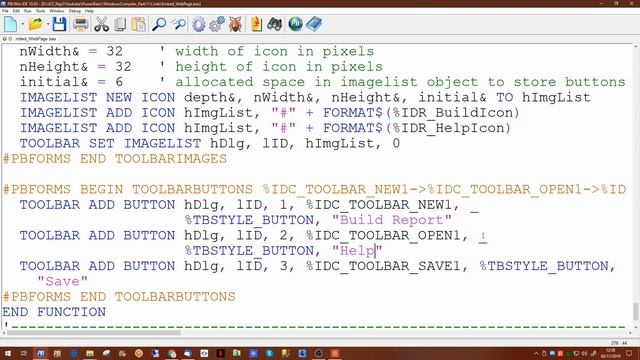This screenshot has width=640, height=360.
Task: Open a file with the folder icon
Action: tap(36, 24)
